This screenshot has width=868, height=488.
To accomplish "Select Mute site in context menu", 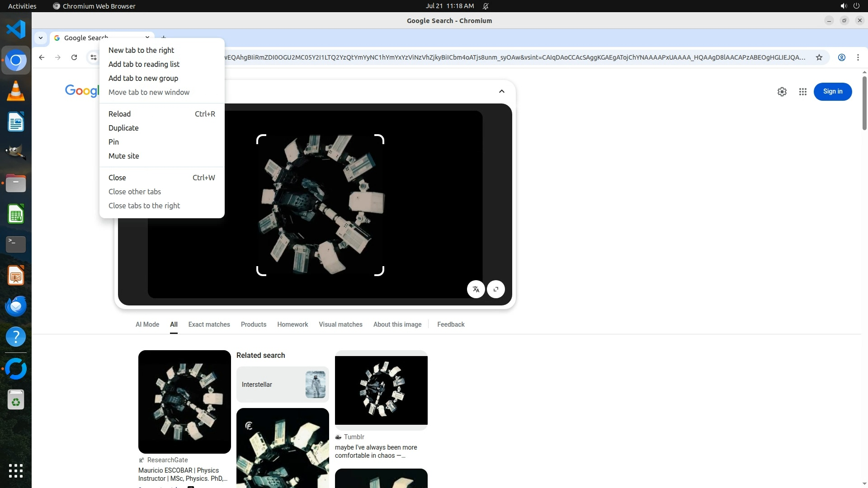I will point(123,156).
